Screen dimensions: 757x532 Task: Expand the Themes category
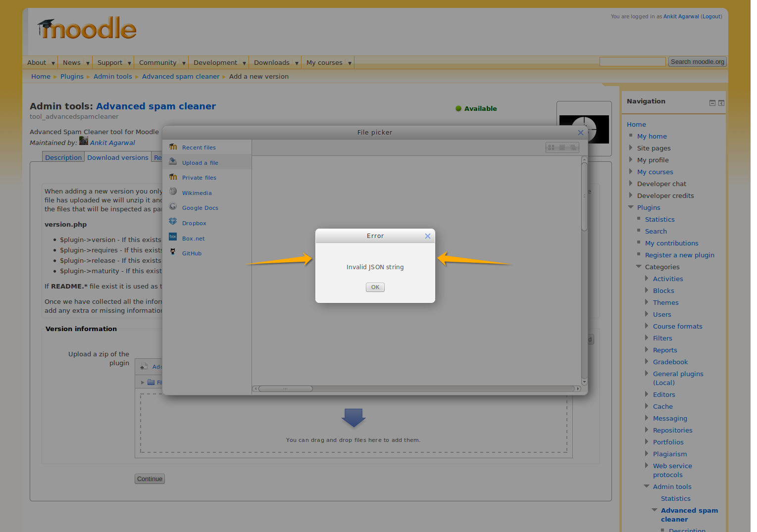(647, 302)
